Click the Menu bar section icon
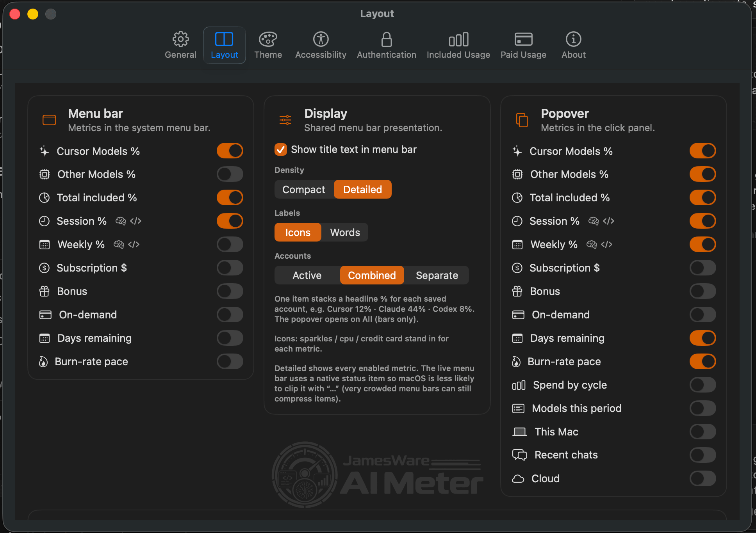 (x=49, y=120)
